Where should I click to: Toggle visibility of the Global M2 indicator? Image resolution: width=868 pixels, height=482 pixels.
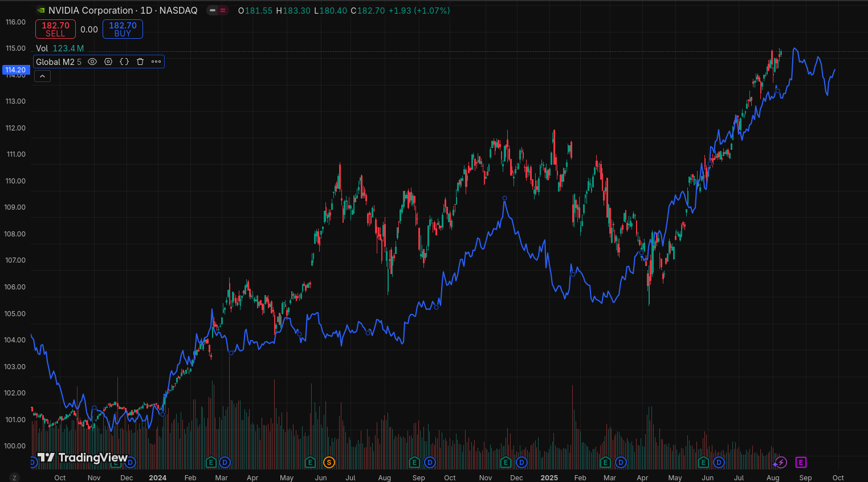click(x=92, y=62)
